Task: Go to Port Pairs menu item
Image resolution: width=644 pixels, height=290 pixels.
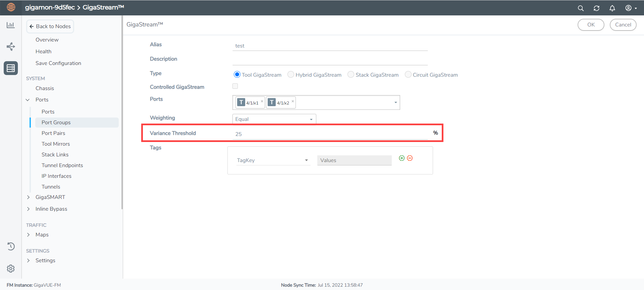Action: coord(53,133)
